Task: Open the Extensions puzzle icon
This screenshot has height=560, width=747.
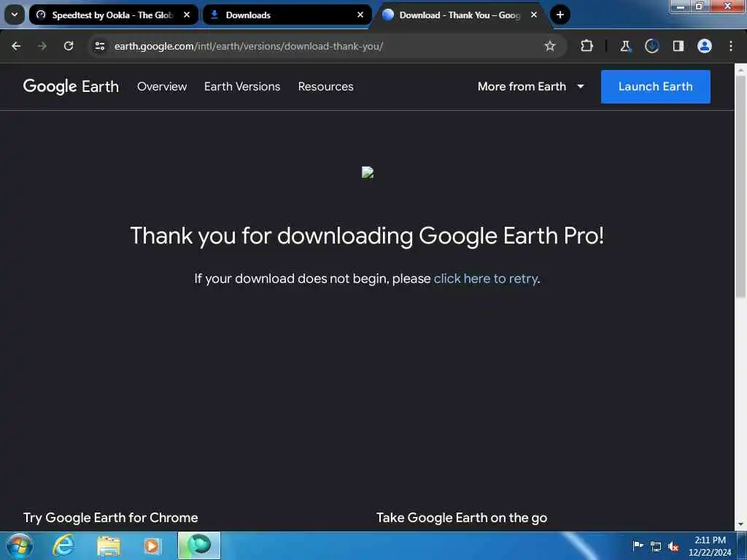Action: pos(587,46)
